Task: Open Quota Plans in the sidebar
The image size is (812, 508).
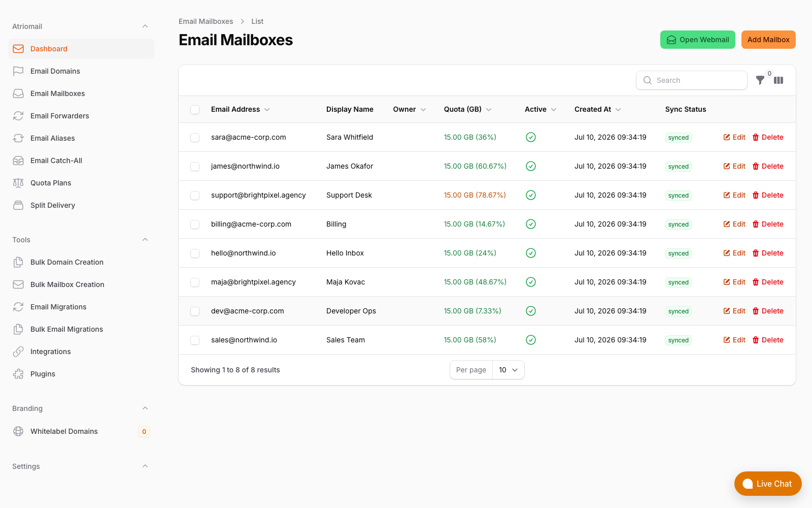Action: [x=81, y=183]
